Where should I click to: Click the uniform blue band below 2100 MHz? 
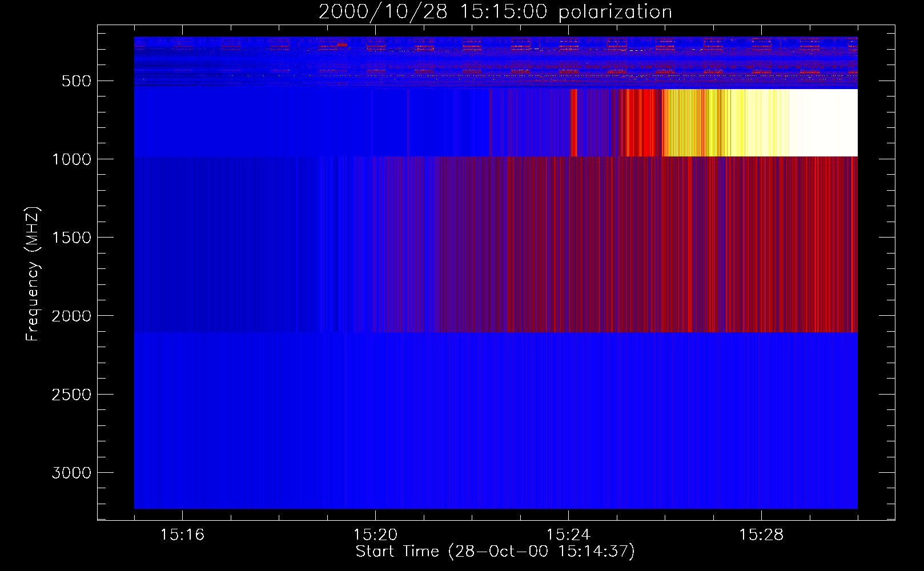[x=496, y=420]
